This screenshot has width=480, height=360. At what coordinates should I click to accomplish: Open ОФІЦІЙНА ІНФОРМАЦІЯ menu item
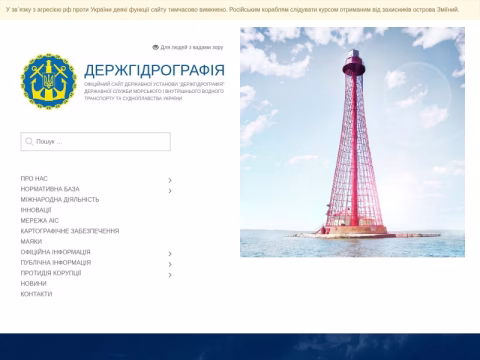click(56, 252)
